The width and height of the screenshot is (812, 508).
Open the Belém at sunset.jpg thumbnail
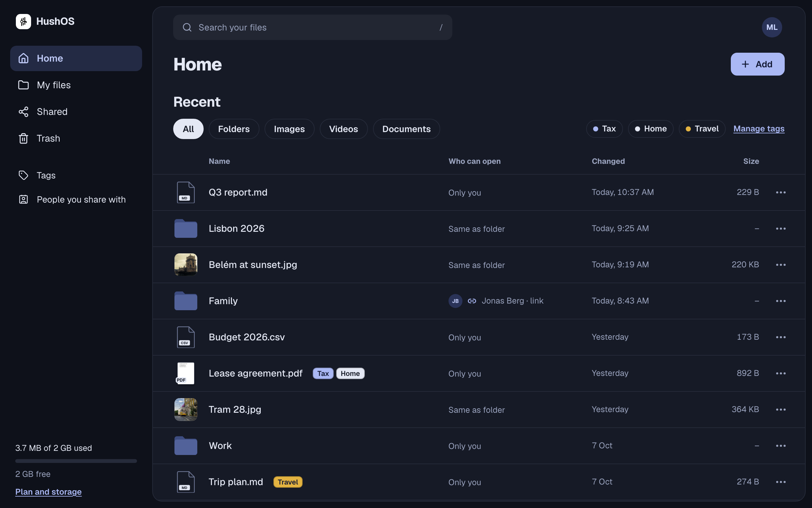[186, 265]
